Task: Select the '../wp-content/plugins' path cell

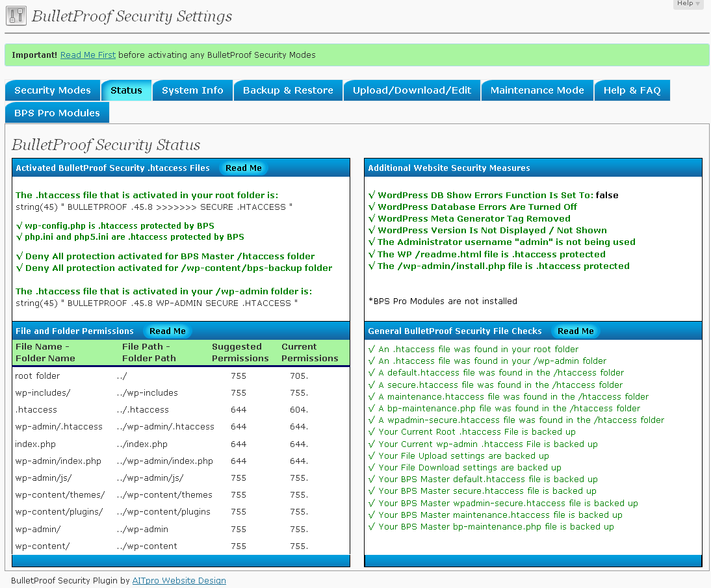Action: pos(164,512)
